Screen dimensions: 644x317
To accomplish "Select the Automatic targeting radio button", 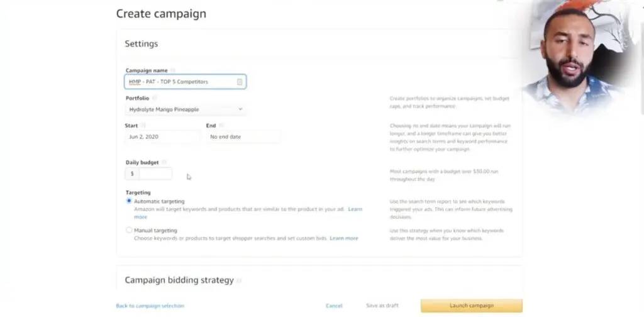I will [129, 201].
